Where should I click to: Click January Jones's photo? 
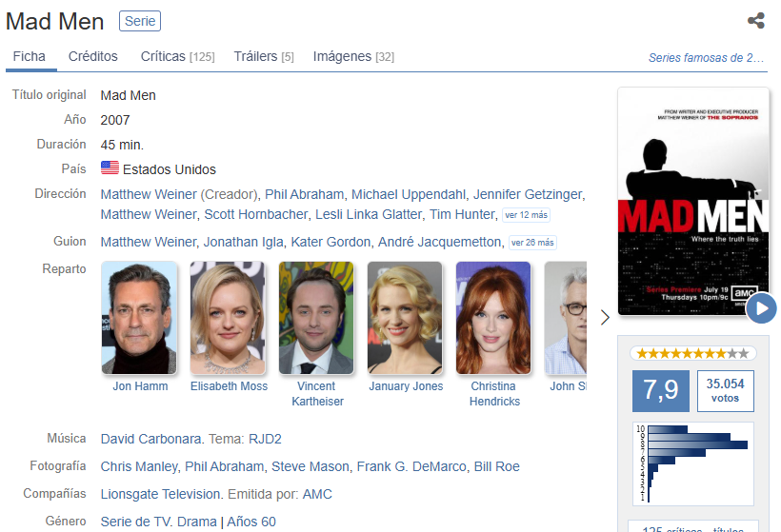(405, 318)
